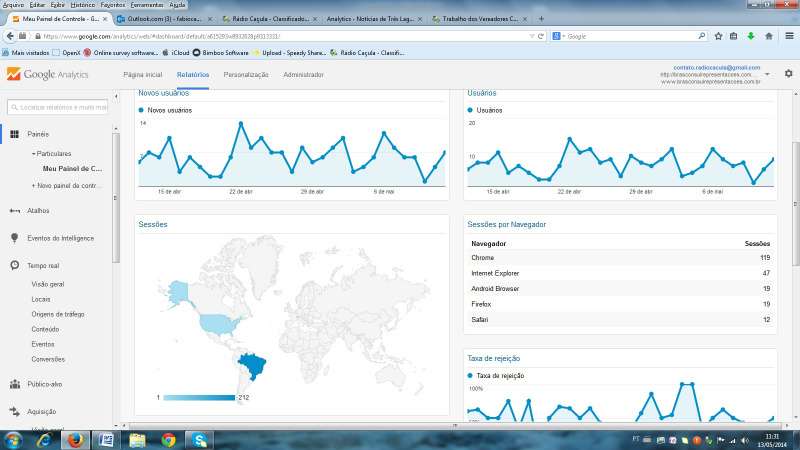This screenshot has width=800, height=450.
Task: Click the Público-alvo people icon
Action: click(x=15, y=383)
